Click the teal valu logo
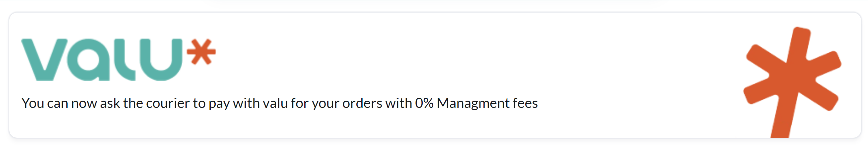Image resolution: width=868 pixels, height=149 pixels. 118,60
